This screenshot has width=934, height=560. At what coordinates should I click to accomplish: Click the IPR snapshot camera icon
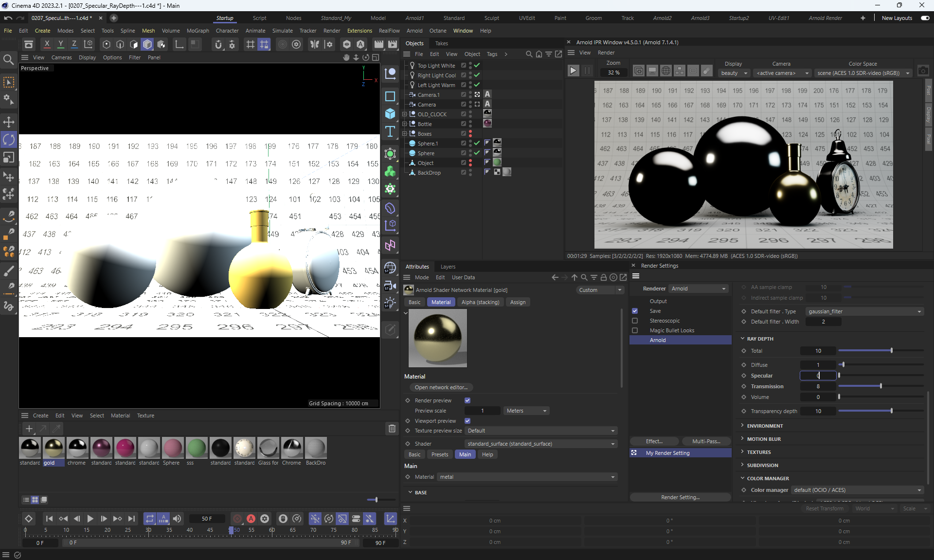click(x=923, y=71)
